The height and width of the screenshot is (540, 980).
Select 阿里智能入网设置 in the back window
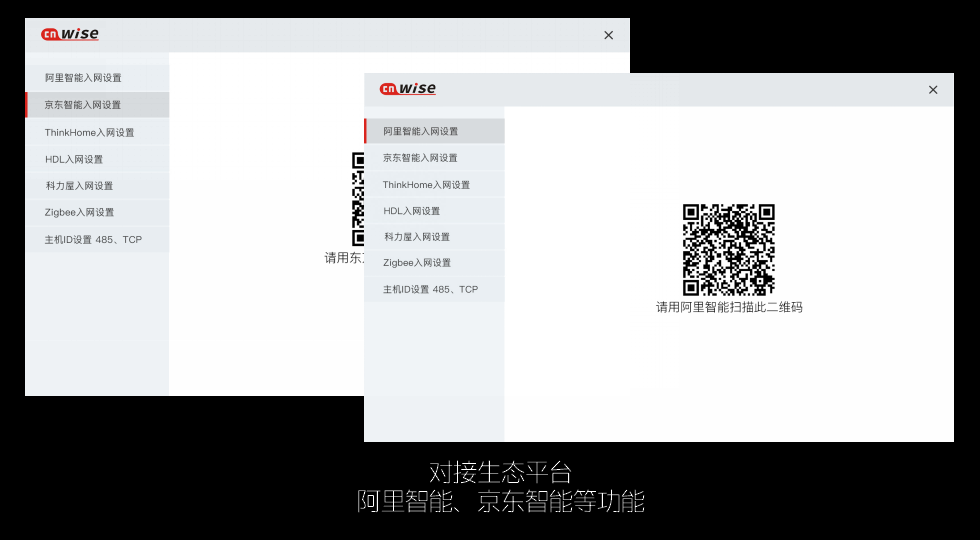(x=83, y=78)
